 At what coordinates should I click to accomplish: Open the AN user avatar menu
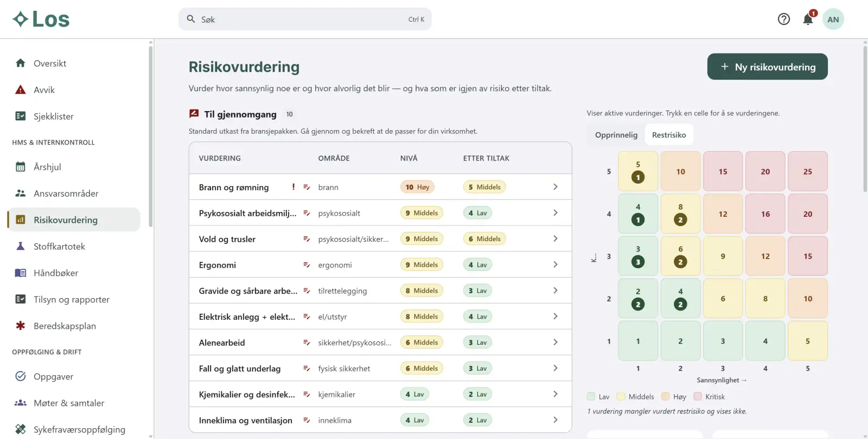833,20
